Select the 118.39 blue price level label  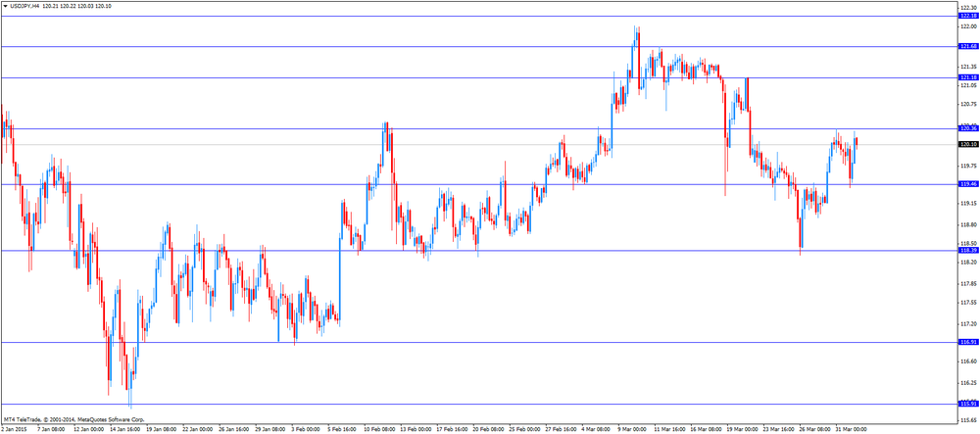click(x=967, y=251)
